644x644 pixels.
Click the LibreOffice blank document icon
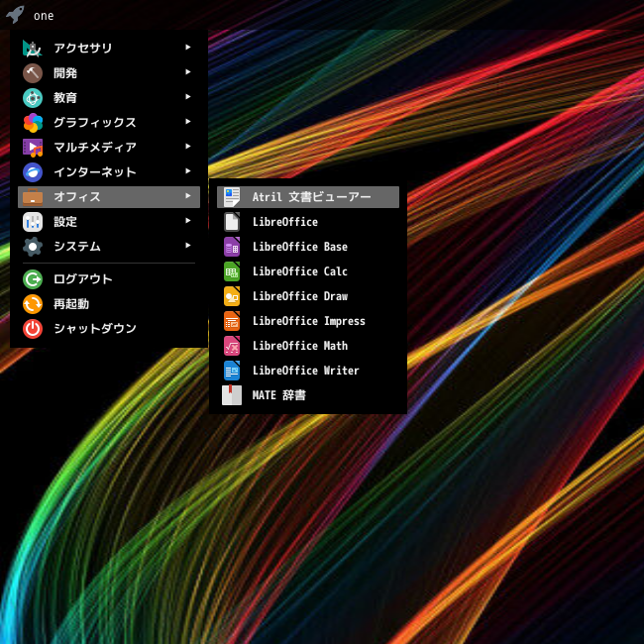(x=232, y=222)
